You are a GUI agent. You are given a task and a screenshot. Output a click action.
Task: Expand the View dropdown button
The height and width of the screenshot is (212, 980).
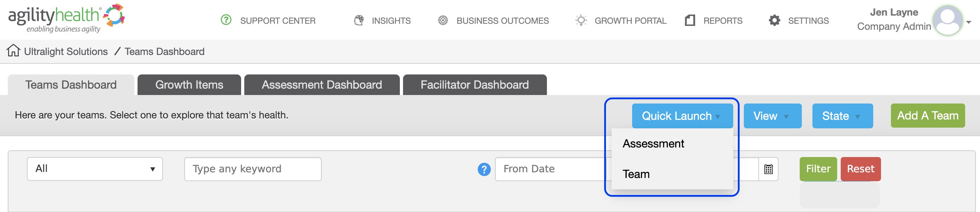pos(772,116)
